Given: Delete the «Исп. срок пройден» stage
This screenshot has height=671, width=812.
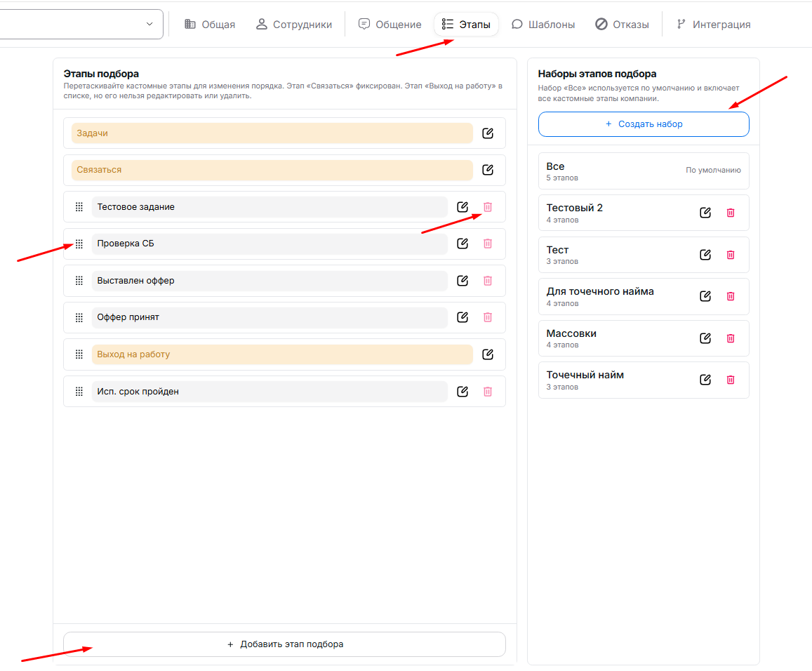Looking at the screenshot, I should tap(488, 392).
